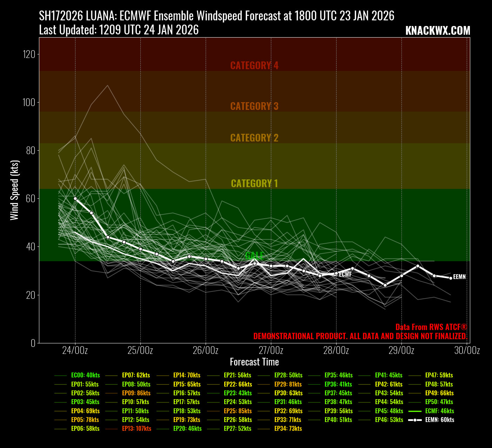Select the EP13: 107kts legend entry
This screenshot has height=448, width=492.
(x=137, y=428)
